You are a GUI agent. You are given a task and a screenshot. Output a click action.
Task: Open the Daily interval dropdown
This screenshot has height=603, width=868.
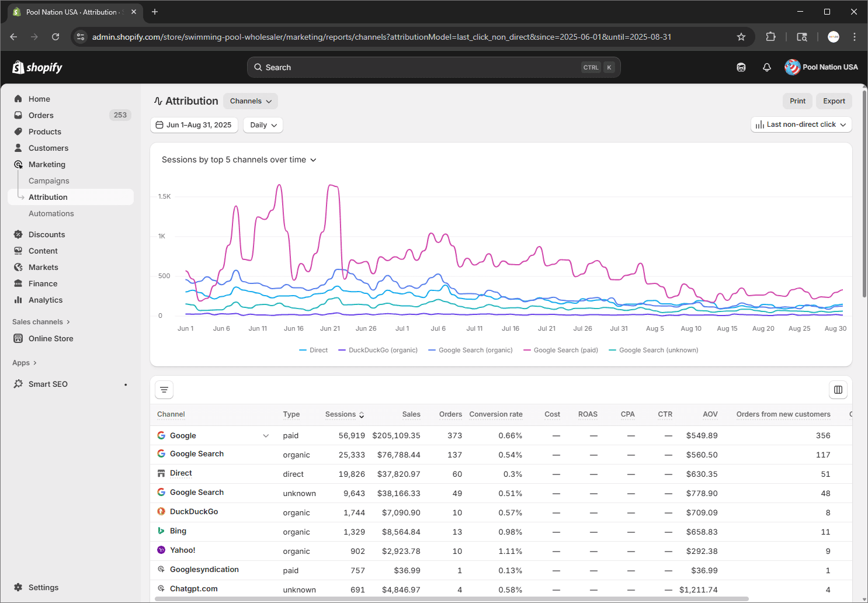click(x=263, y=125)
